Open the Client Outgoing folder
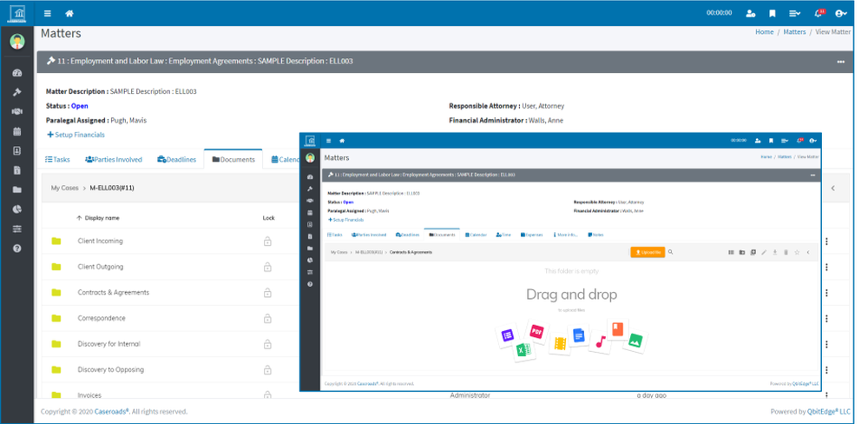Image resolution: width=868 pixels, height=424 pixels. [100, 267]
